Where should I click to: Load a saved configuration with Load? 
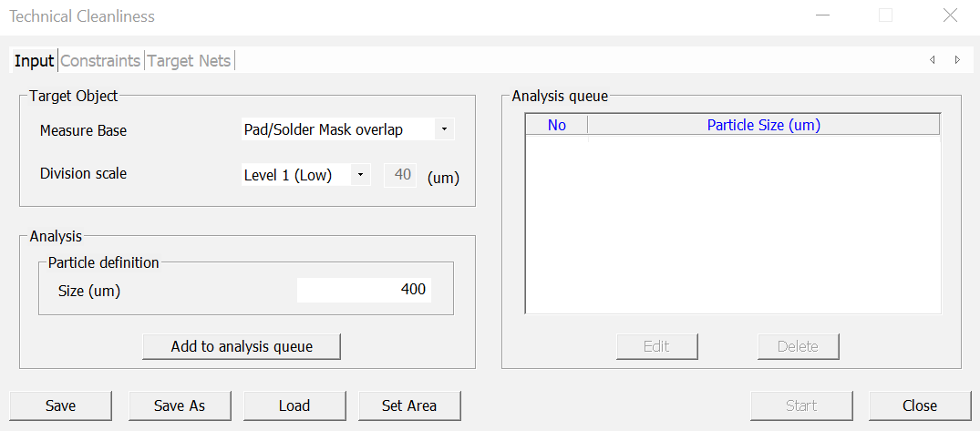pos(294,405)
